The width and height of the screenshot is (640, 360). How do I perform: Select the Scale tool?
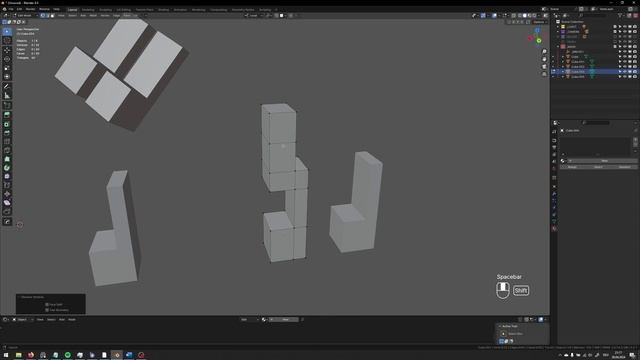tap(7, 68)
